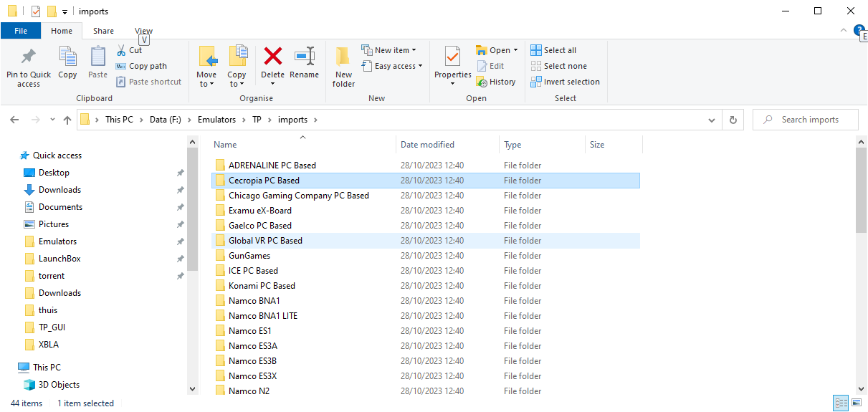Select the Gaelco PC Based folder
This screenshot has height=412, width=868.
point(426,226)
